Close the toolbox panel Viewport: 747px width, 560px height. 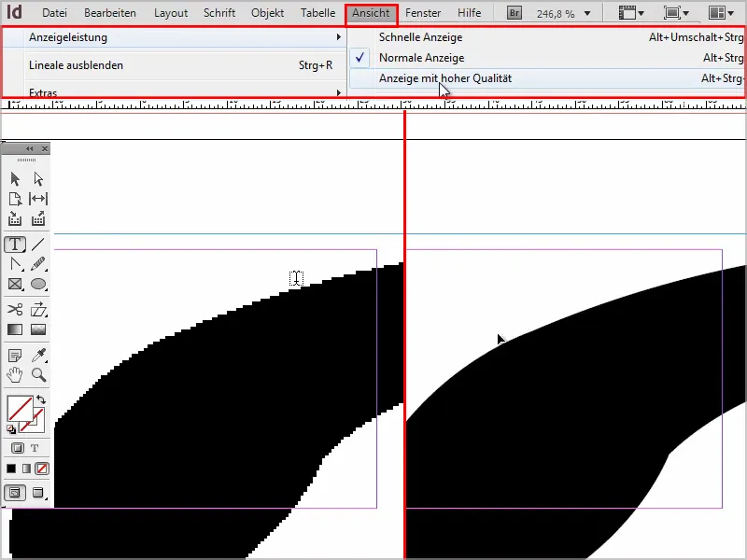pos(45,148)
